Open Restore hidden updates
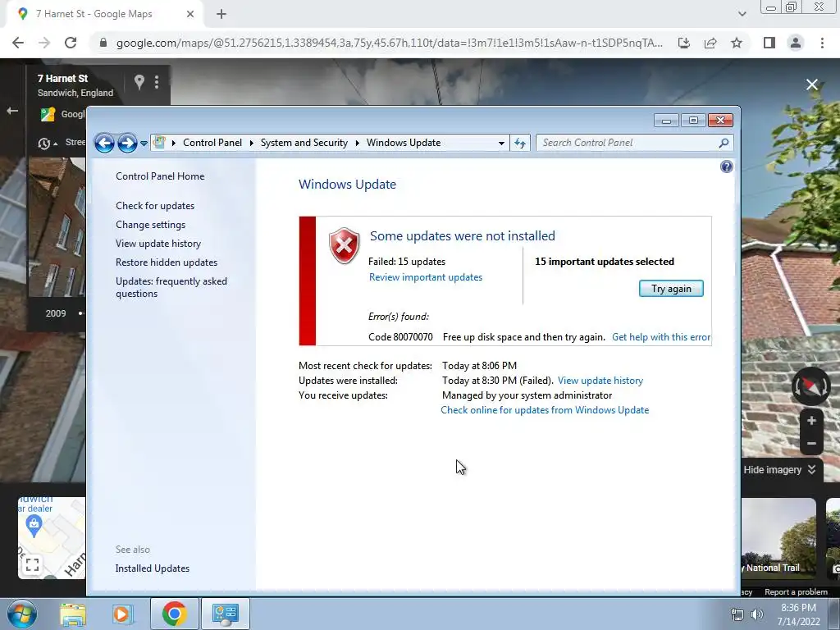 [167, 262]
